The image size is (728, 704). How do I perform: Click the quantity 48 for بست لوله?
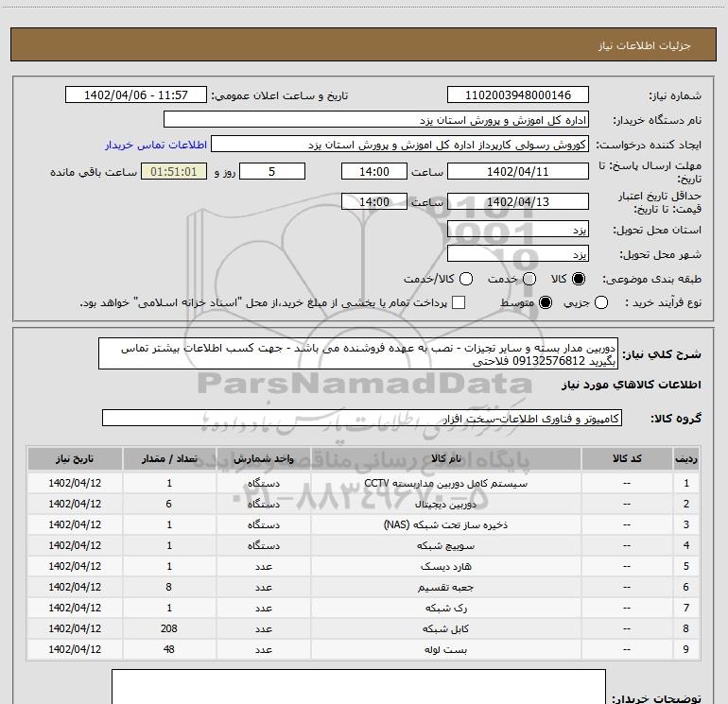pos(169,649)
